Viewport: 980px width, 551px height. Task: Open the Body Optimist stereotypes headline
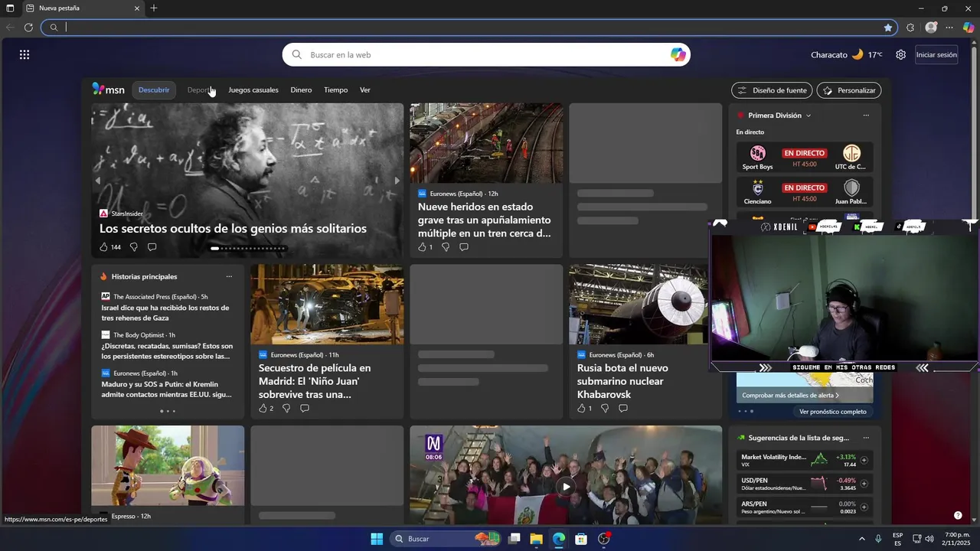pyautogui.click(x=167, y=351)
